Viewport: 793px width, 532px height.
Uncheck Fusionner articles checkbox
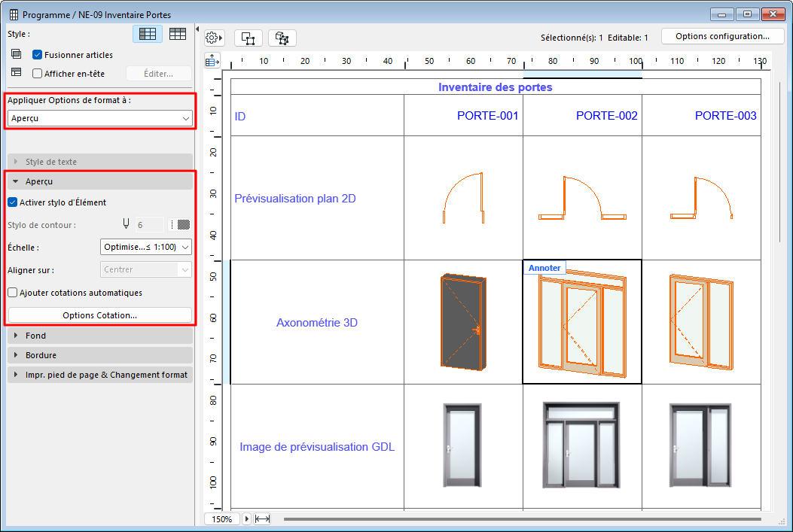[37, 55]
